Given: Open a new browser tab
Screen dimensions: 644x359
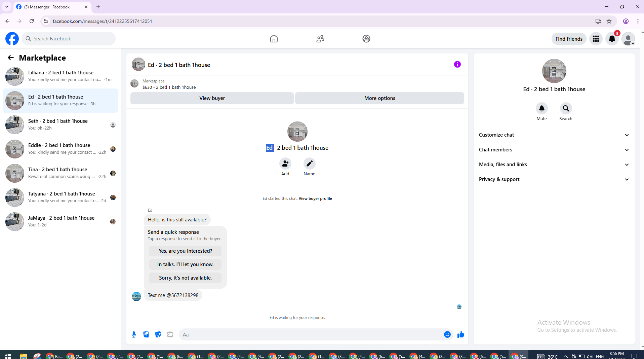Looking at the screenshot, I should [x=98, y=7].
